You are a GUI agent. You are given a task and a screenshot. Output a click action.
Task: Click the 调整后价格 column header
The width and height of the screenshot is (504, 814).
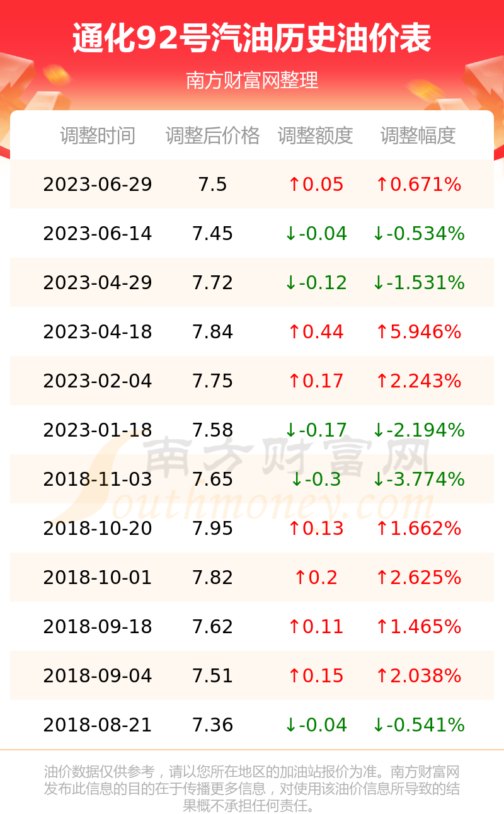tap(213, 135)
